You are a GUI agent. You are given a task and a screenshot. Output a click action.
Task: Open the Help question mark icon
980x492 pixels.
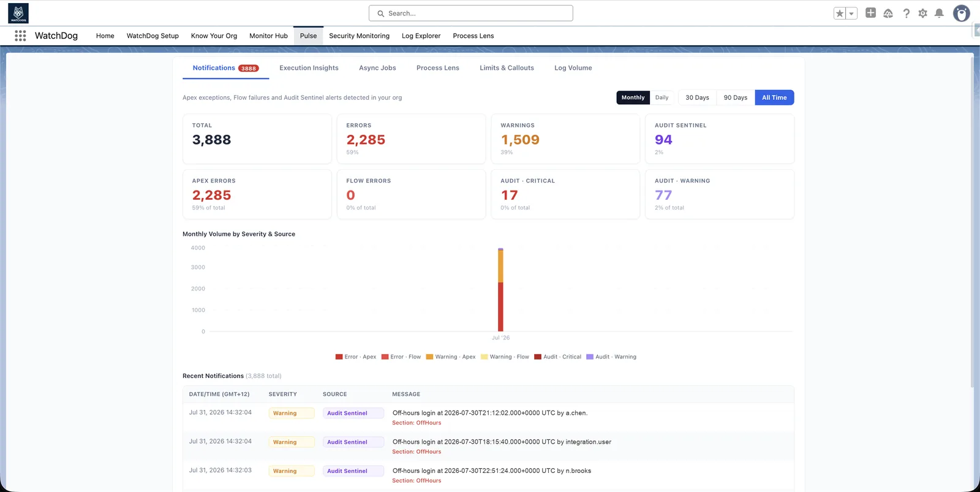tap(906, 13)
